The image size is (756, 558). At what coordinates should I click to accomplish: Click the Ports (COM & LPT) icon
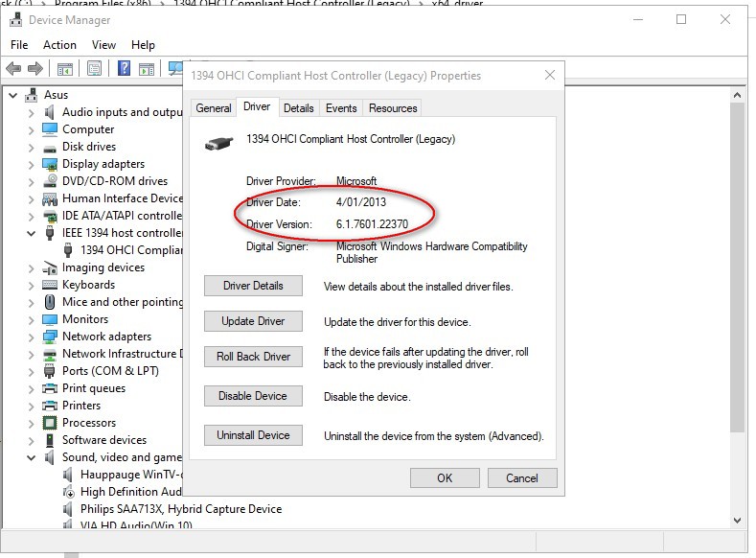[x=49, y=371]
